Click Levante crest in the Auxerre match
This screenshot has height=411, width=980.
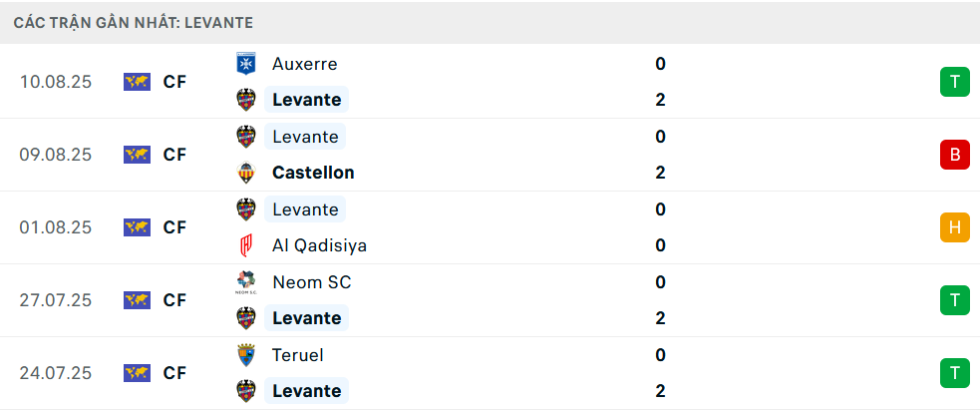coord(245,100)
